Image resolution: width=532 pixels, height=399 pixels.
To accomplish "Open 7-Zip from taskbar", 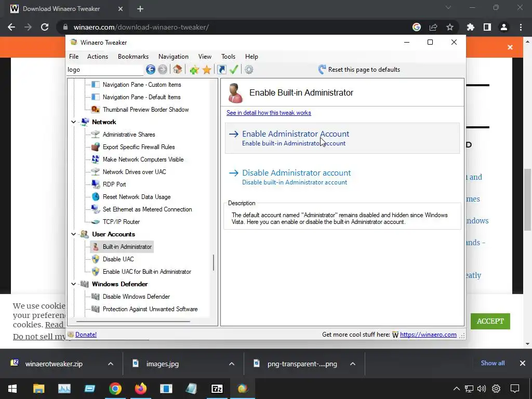I will pyautogui.click(x=217, y=389).
